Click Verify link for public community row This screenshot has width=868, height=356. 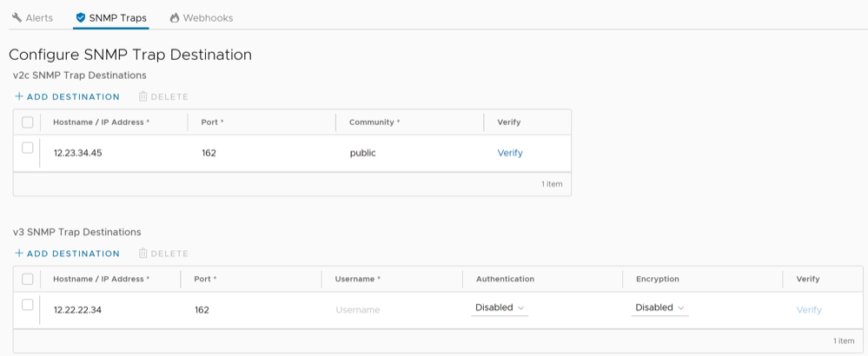(x=510, y=153)
